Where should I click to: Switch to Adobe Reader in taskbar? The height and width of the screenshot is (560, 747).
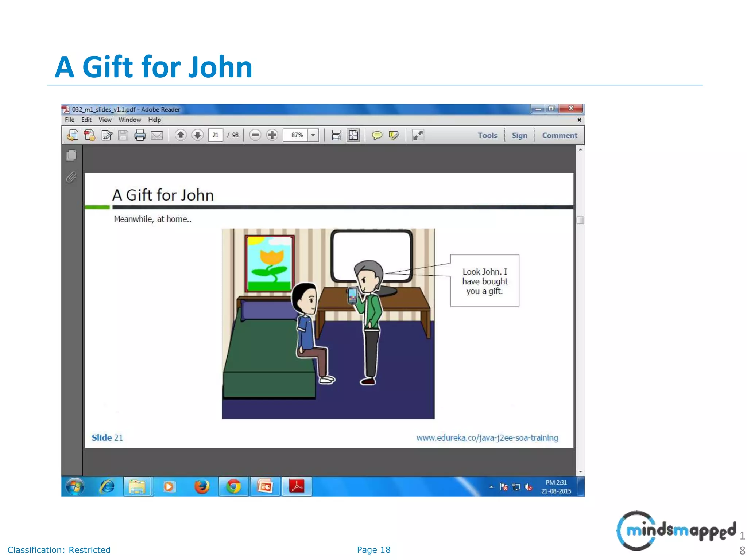click(x=297, y=486)
